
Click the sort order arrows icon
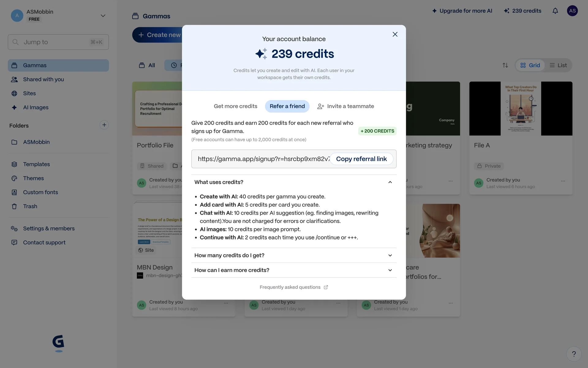click(x=505, y=65)
